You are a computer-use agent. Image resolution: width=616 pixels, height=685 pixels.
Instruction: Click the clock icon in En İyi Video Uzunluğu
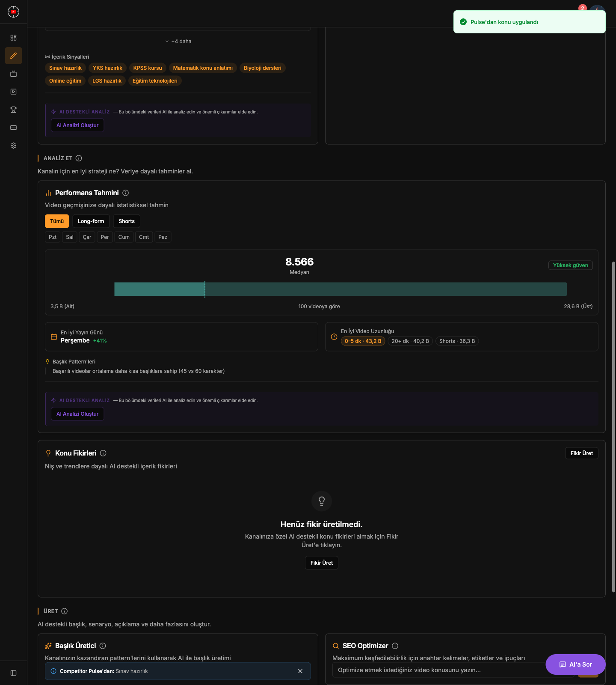(x=334, y=337)
